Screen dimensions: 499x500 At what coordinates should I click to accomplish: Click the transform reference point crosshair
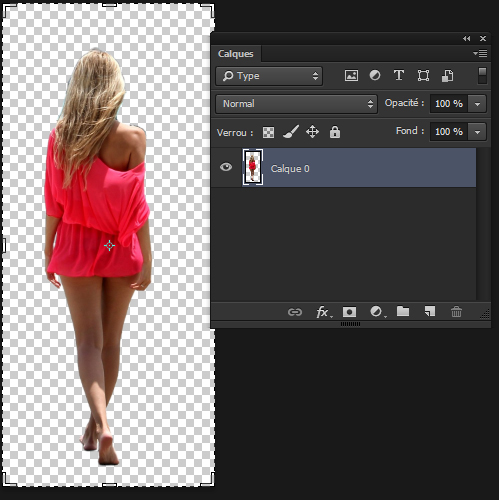tap(109, 246)
